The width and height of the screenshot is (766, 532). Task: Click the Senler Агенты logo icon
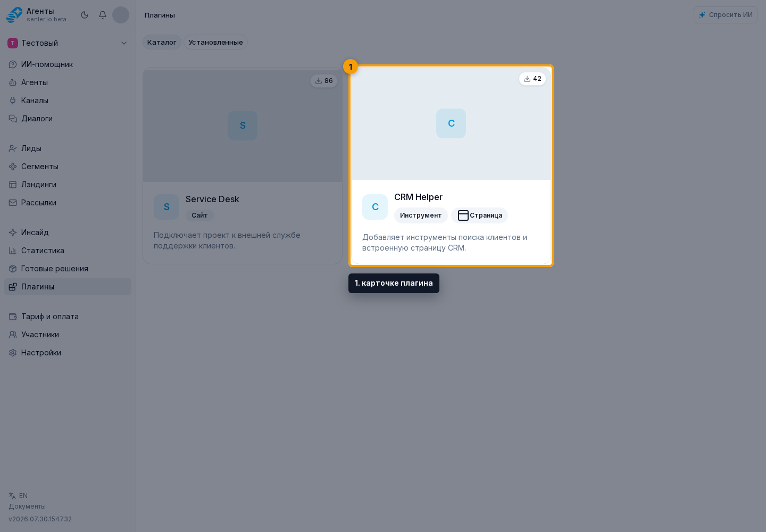point(14,15)
